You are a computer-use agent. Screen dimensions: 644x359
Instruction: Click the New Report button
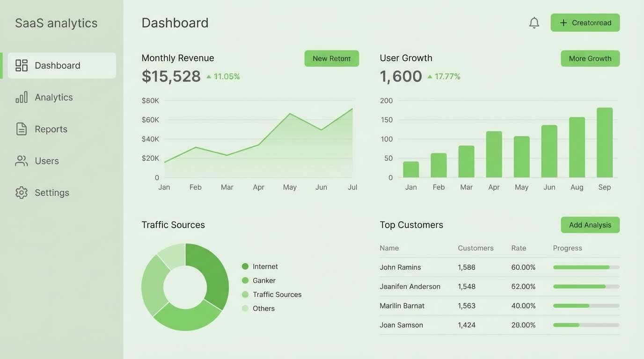[331, 58]
